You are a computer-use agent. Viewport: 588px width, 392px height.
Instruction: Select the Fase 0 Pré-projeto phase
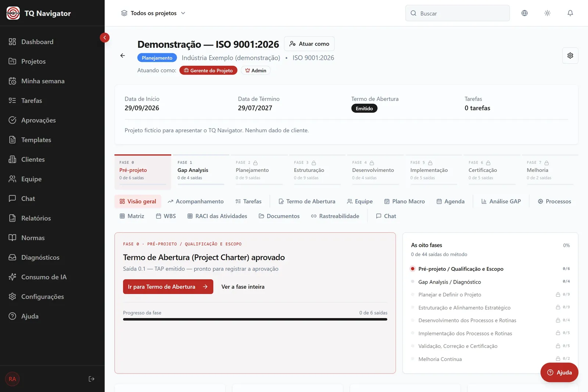tap(143, 172)
